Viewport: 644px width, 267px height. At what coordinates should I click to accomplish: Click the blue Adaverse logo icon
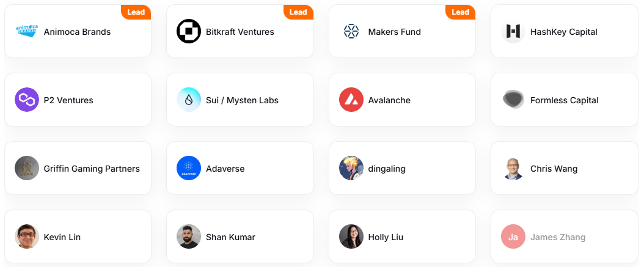click(x=189, y=168)
